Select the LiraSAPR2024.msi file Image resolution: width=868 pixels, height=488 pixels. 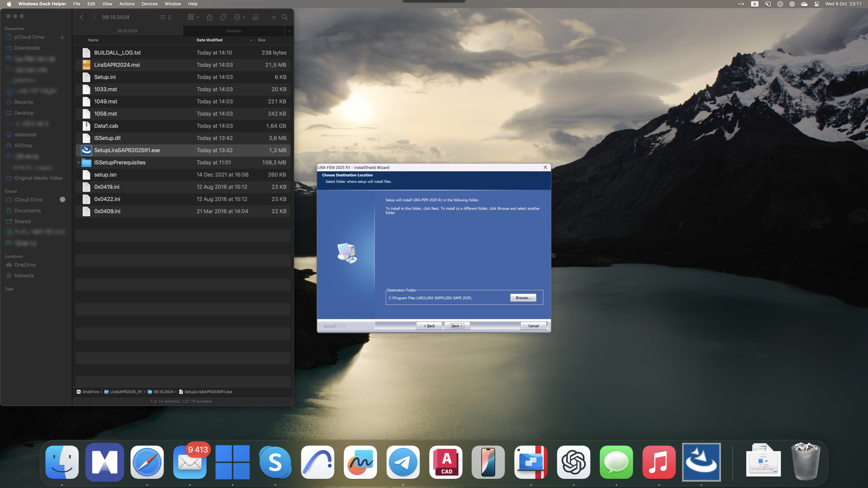(x=117, y=65)
